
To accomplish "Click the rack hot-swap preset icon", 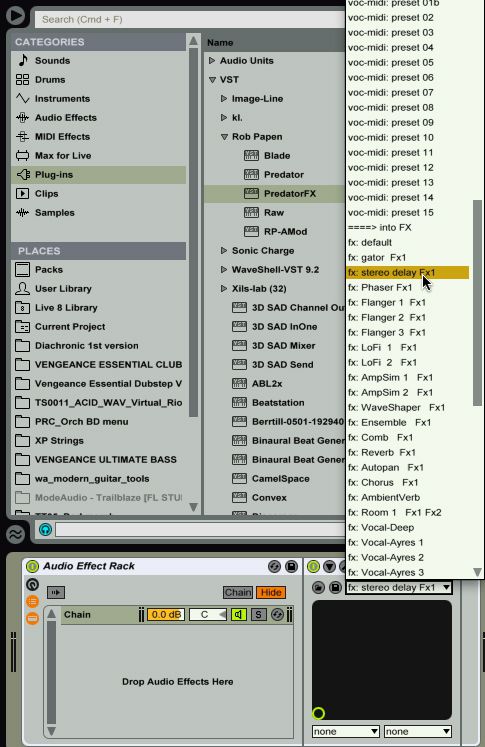I will pyautogui.click(x=274, y=566).
